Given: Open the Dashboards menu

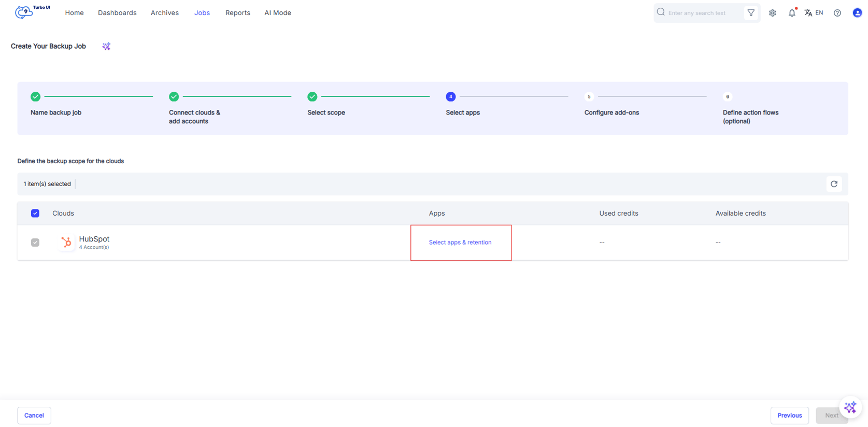Looking at the screenshot, I should coord(117,13).
